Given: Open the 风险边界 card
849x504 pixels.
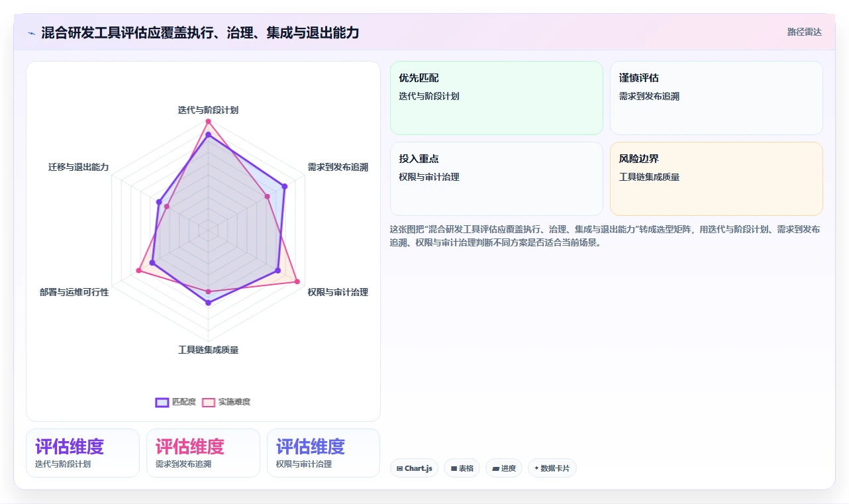Looking at the screenshot, I should point(717,179).
